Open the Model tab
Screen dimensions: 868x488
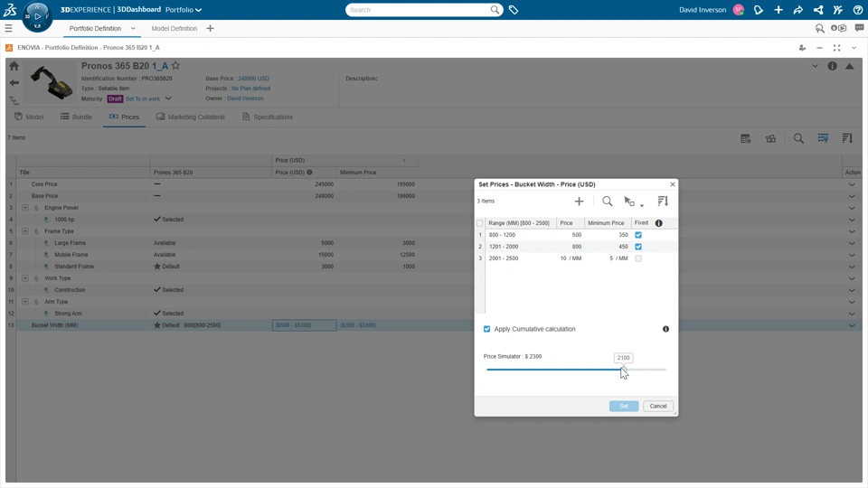point(29,117)
